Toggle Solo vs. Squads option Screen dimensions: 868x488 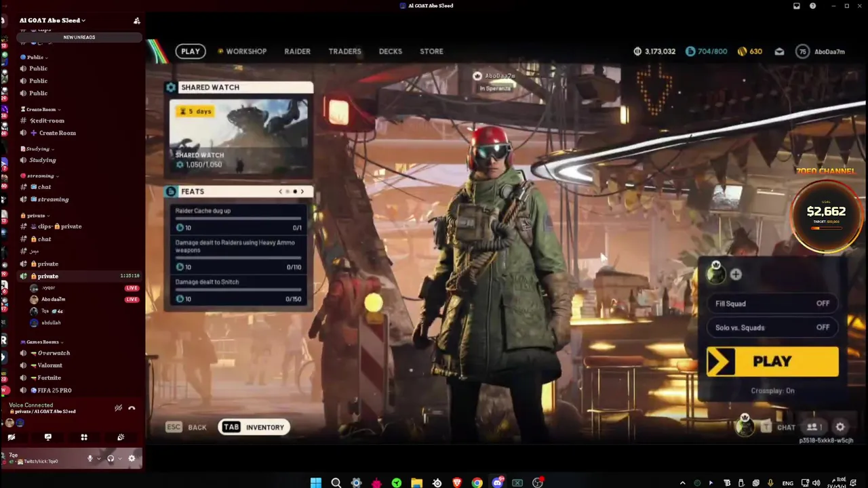(x=772, y=327)
